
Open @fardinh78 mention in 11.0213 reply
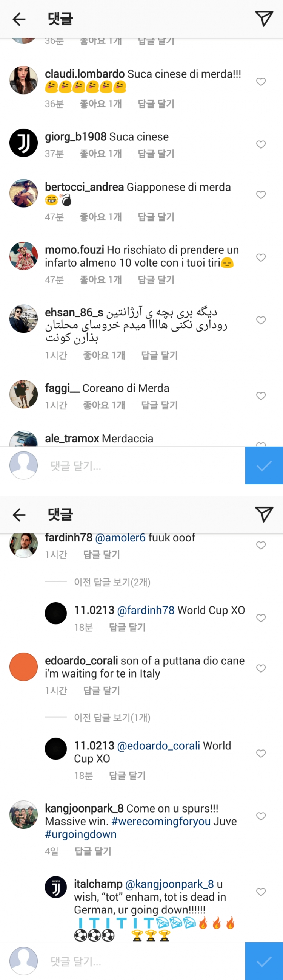pyautogui.click(x=146, y=610)
